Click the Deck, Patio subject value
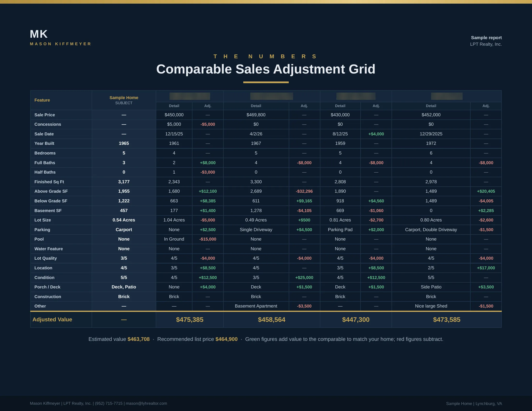Screen dimensions: 532x411 124,287
